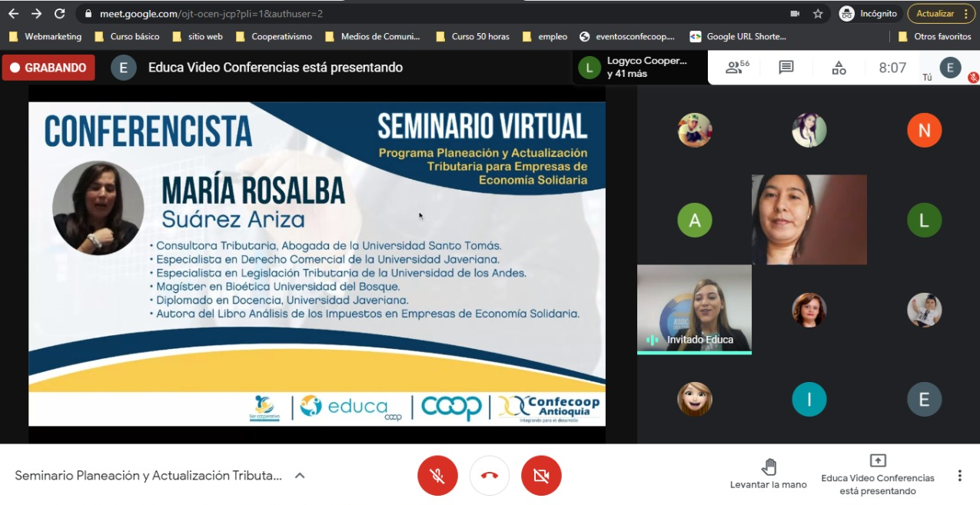Click the audio indicator beside Invitado Educa

pos(653,340)
